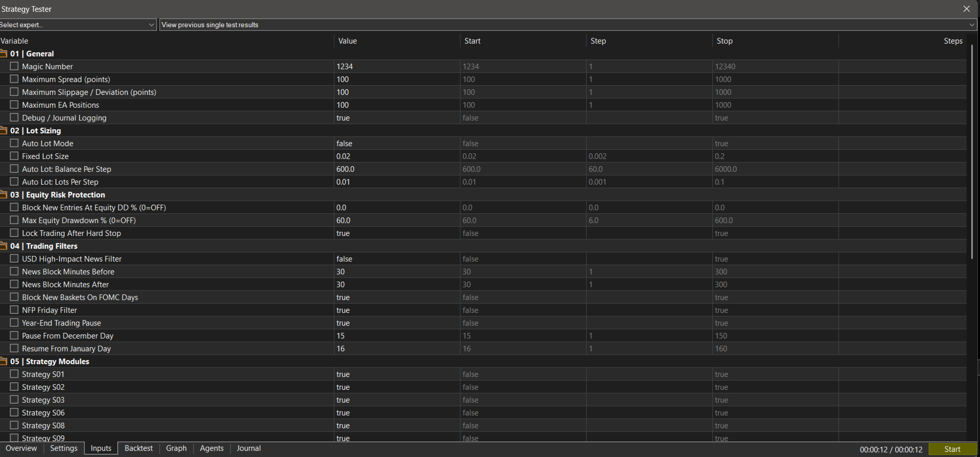Select Block New Entries At Equity DD % row
Image resolution: width=980 pixels, height=457 pixels.
point(483,207)
